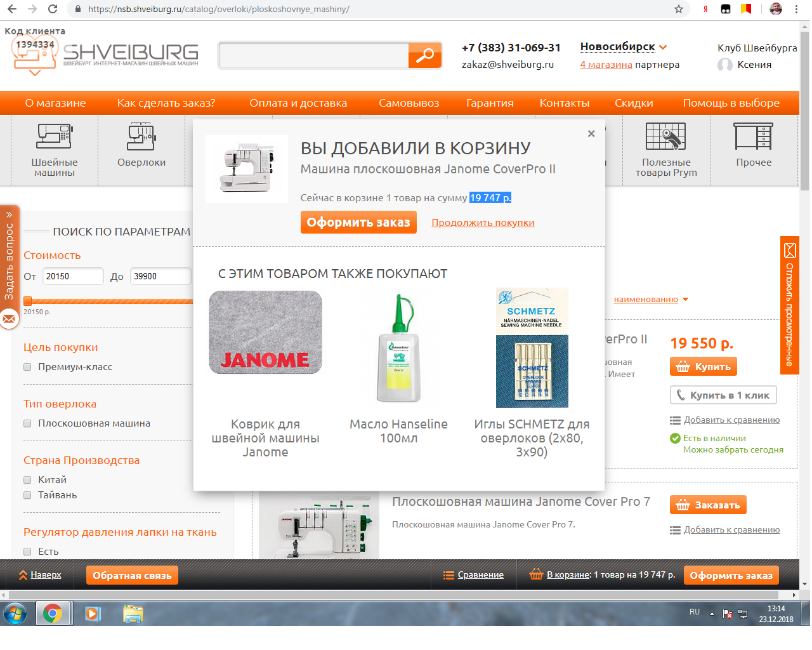Viewport: 812px width, 650px height.
Task: Click the Yandex extension icon
Action: click(705, 9)
